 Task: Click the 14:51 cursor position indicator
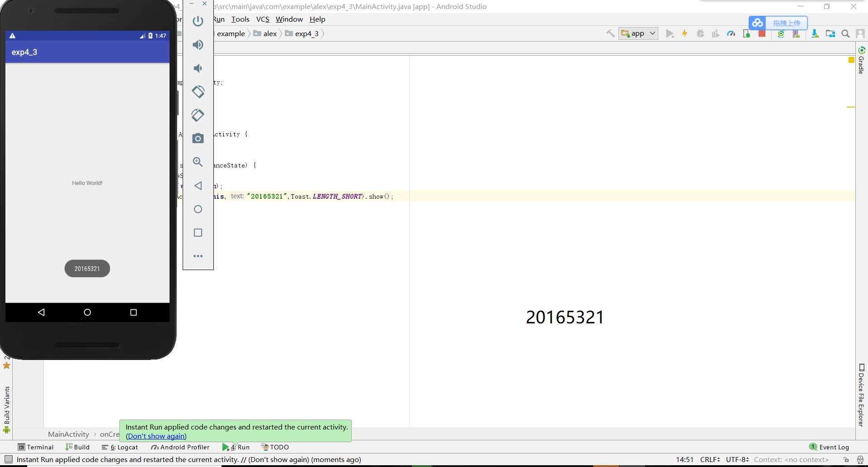(684, 459)
